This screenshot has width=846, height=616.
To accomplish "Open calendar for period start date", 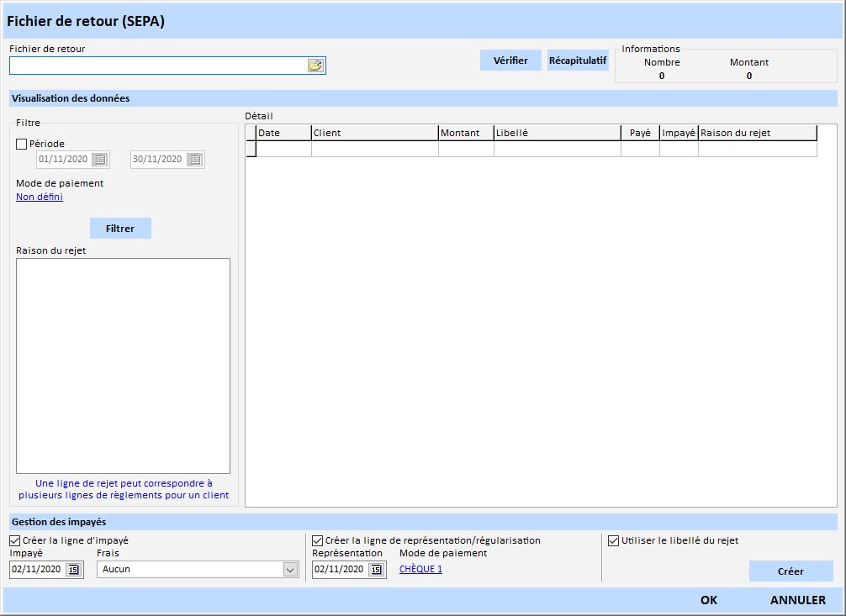I will [100, 160].
